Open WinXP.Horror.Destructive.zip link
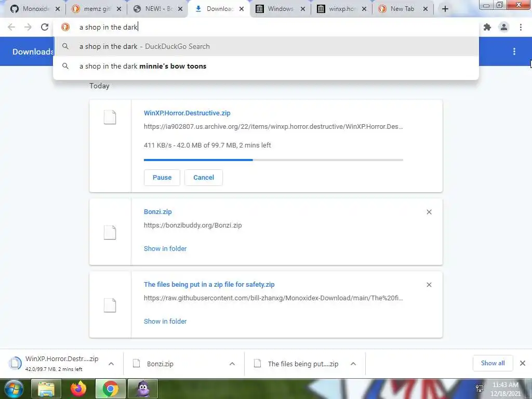Image resolution: width=532 pixels, height=399 pixels. point(187,113)
